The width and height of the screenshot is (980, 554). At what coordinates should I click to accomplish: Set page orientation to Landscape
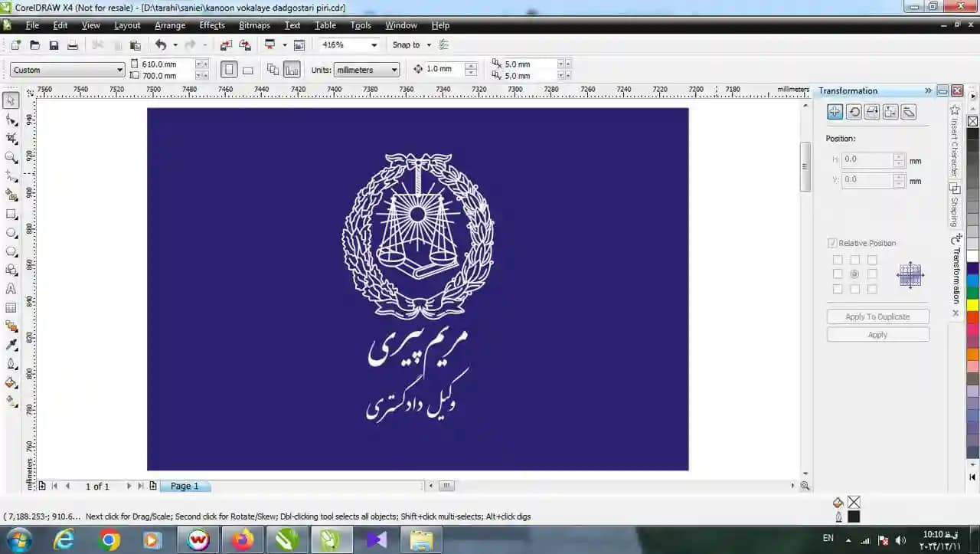click(x=248, y=70)
